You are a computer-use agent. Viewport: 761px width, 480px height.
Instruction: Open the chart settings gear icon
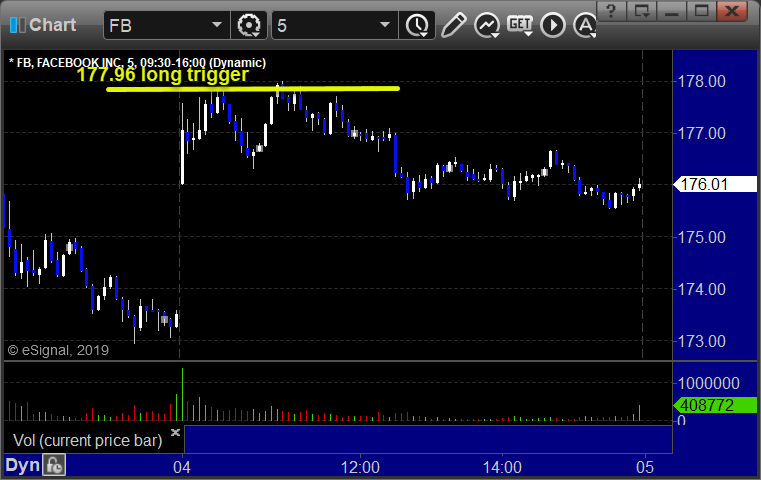click(x=248, y=25)
